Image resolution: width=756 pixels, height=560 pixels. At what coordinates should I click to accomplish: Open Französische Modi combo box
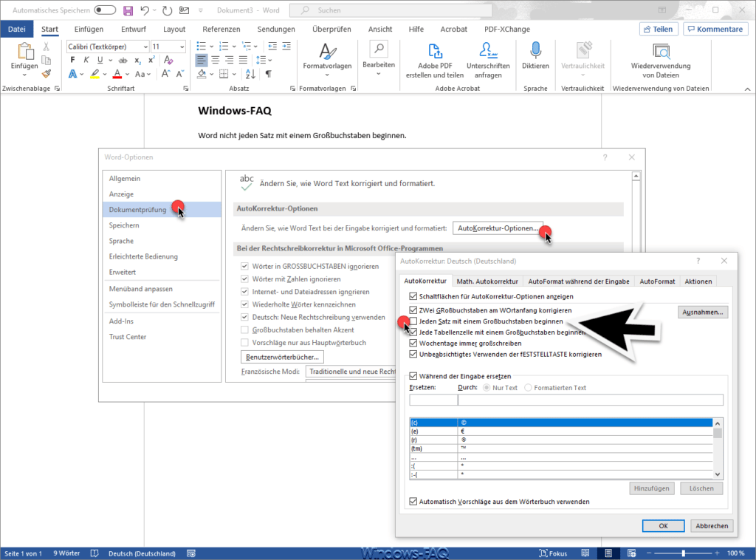(x=351, y=372)
